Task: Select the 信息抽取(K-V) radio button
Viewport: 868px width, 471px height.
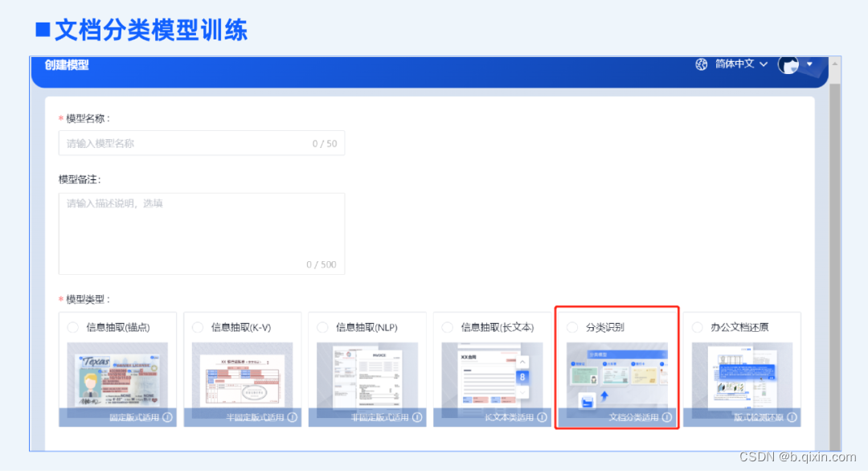Action: pyautogui.click(x=198, y=327)
